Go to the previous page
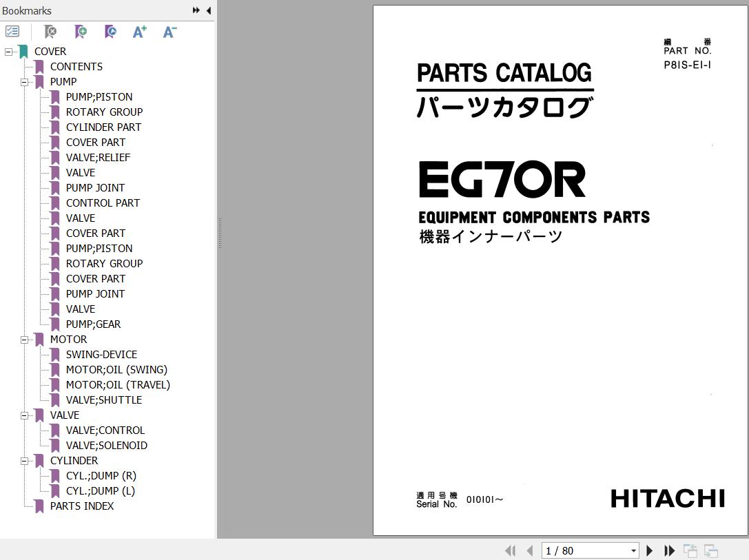The image size is (749, 560). [x=530, y=551]
